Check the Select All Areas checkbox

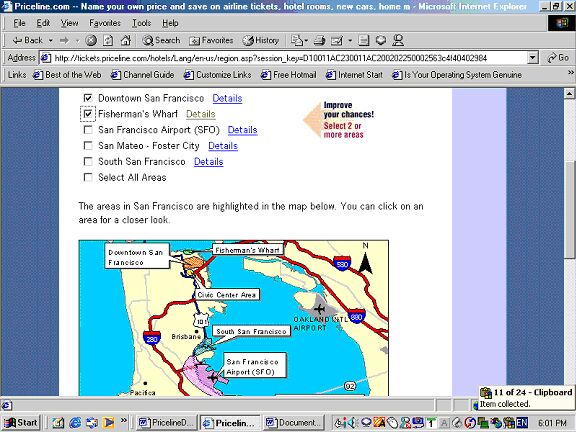tap(88, 177)
